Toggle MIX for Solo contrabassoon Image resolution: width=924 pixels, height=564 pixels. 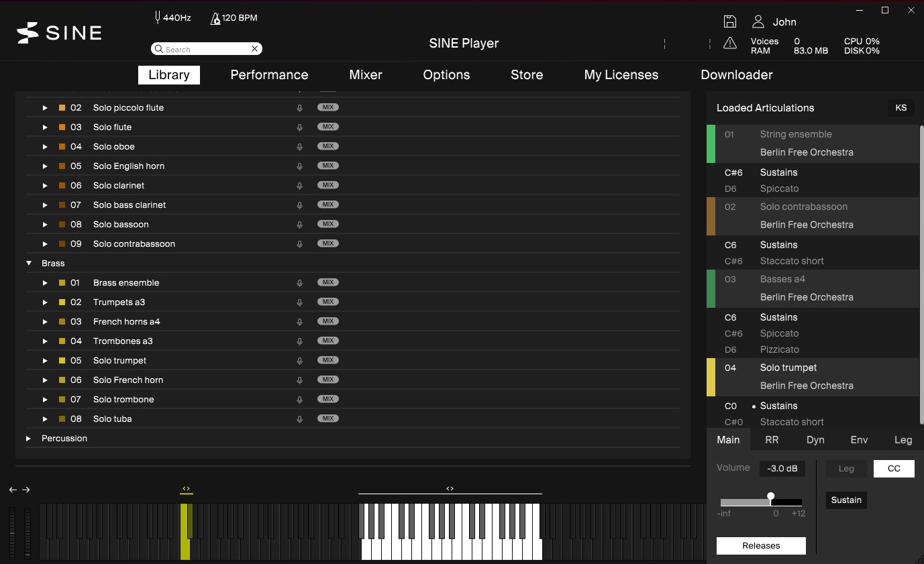328,243
